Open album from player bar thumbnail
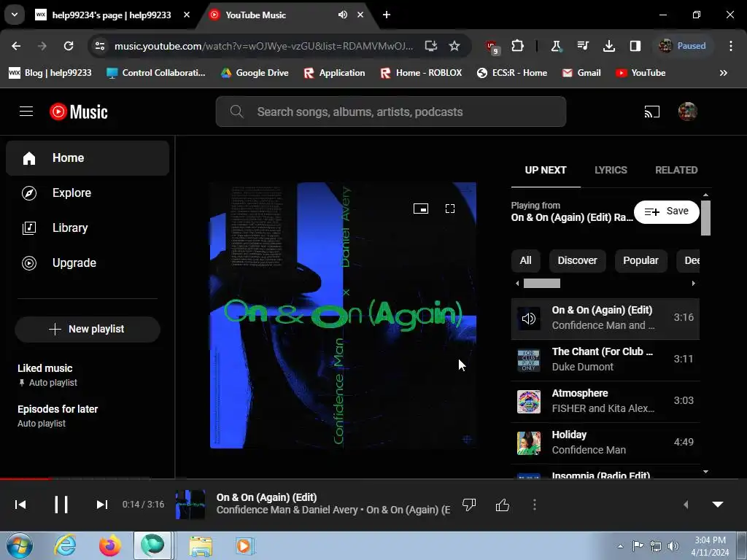The image size is (747, 560). (190, 505)
